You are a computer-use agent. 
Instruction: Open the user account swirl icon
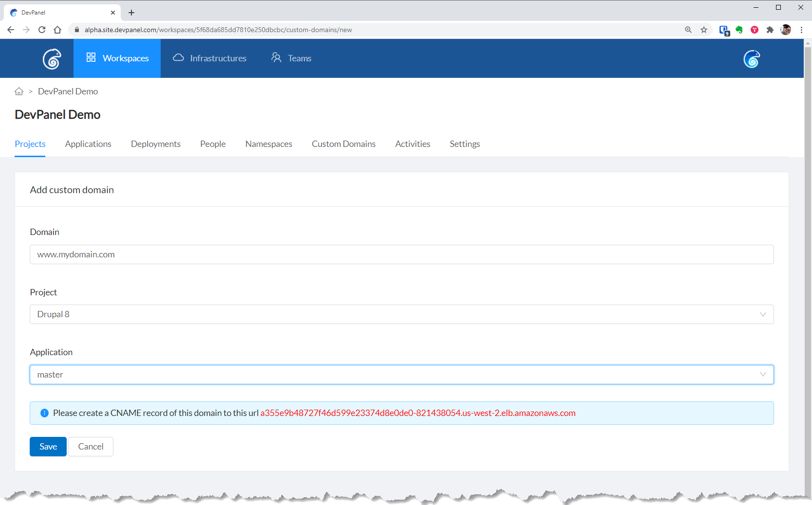(751, 59)
